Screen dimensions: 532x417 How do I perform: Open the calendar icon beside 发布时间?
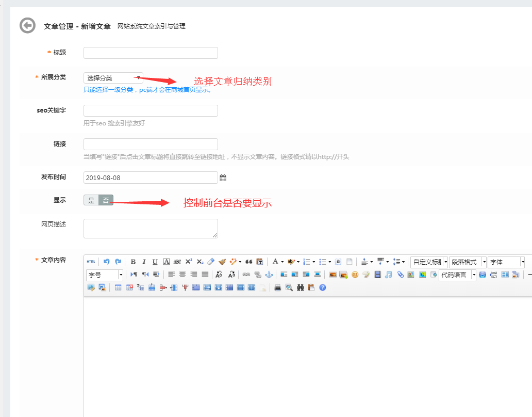(x=223, y=178)
